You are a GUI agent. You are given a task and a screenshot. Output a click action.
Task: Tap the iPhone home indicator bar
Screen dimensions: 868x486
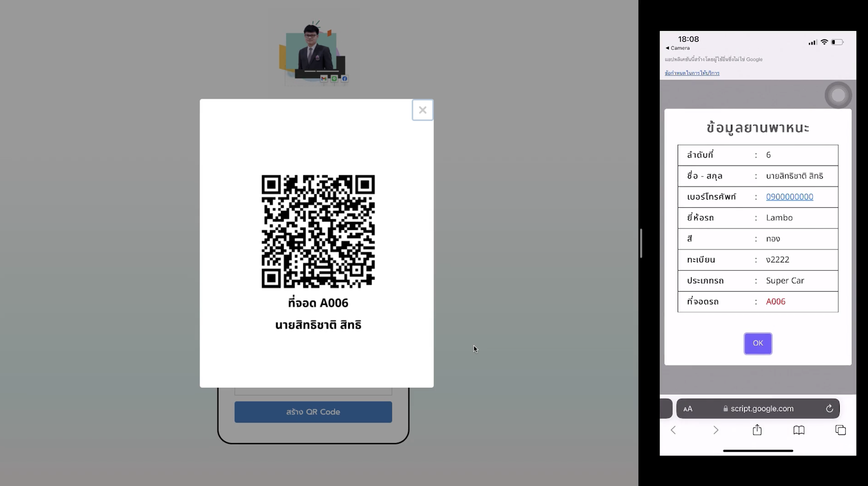point(758,450)
